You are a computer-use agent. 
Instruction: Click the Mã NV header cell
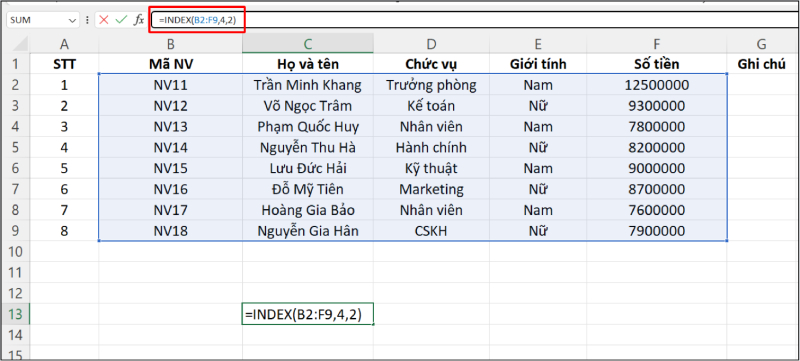tap(170, 64)
